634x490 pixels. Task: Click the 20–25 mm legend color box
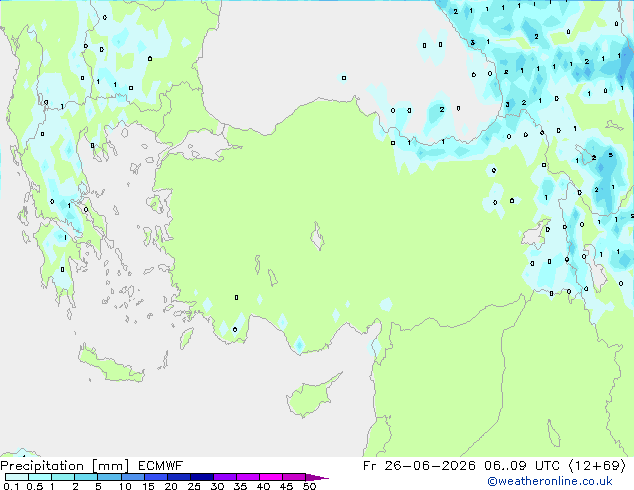[179, 477]
